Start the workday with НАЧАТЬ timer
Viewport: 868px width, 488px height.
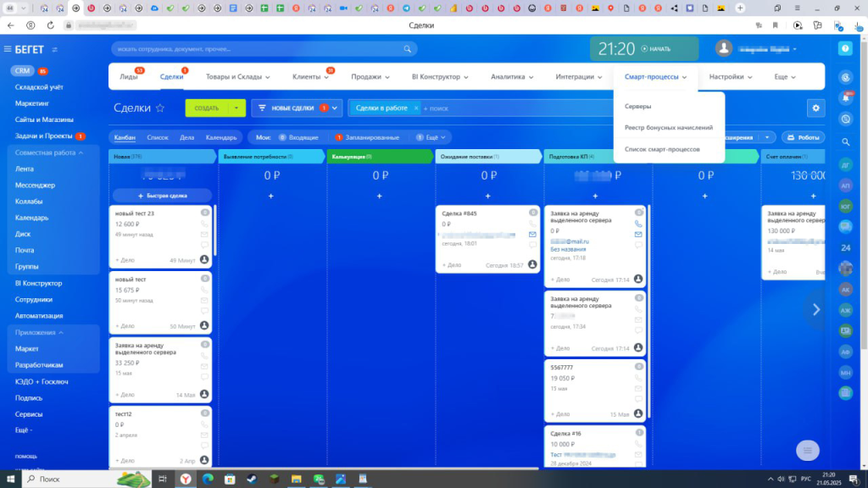pyautogui.click(x=655, y=49)
